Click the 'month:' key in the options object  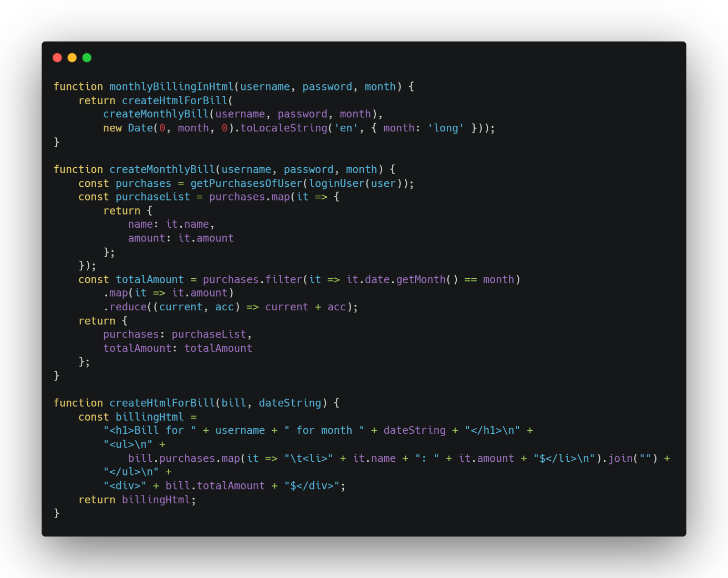402,128
